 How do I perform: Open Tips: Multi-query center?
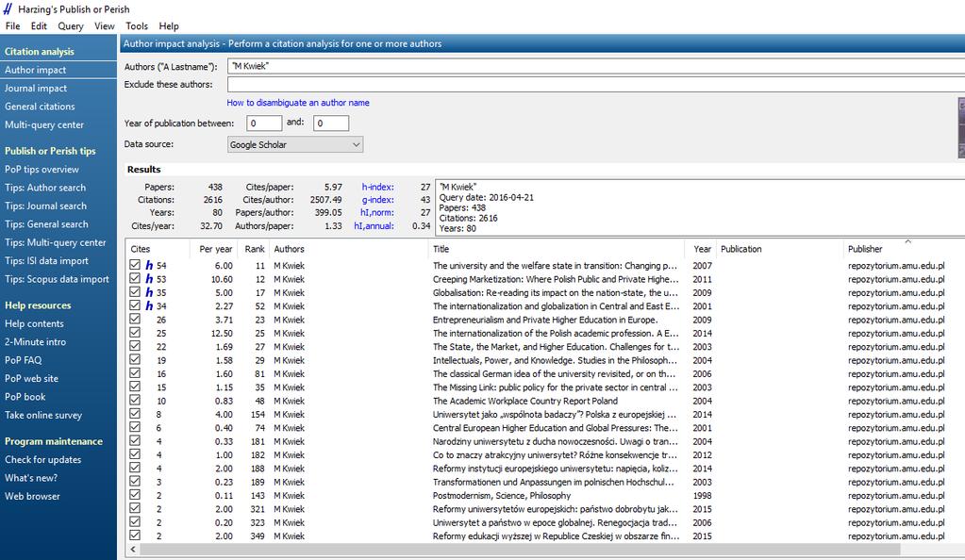56,242
